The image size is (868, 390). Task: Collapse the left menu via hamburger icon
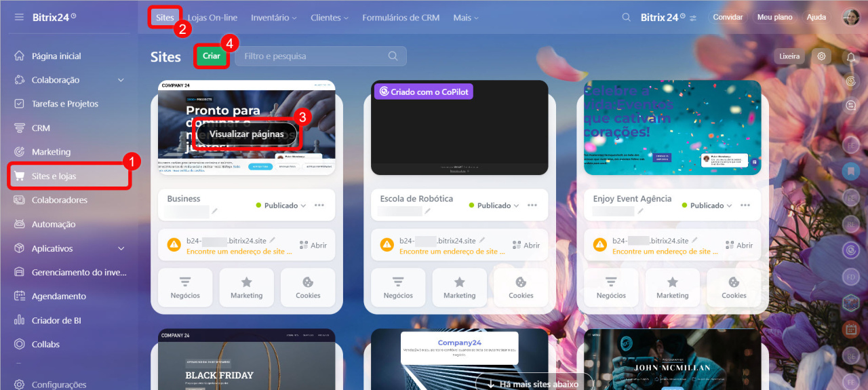19,17
